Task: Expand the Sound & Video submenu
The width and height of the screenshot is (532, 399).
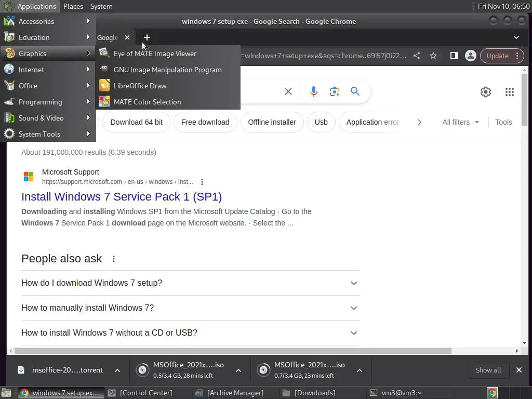Action: pyautogui.click(x=48, y=118)
